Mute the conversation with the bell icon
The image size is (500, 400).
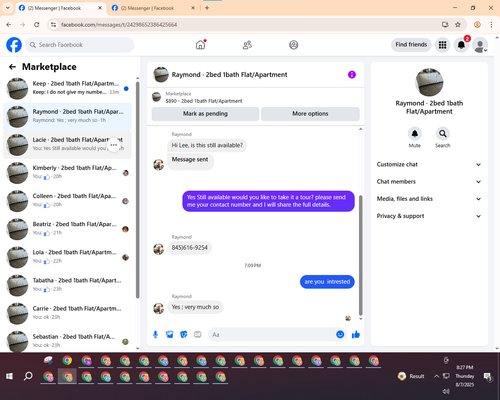[x=415, y=134]
